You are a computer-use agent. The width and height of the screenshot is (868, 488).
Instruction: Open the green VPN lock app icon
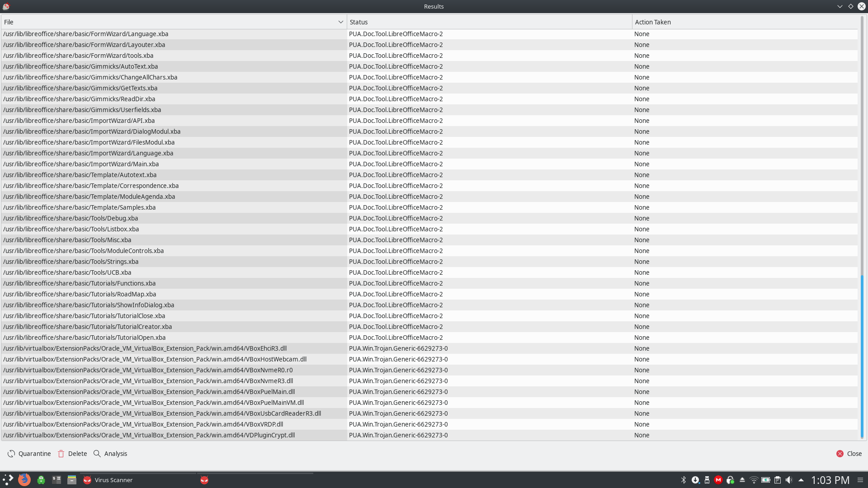(41, 480)
